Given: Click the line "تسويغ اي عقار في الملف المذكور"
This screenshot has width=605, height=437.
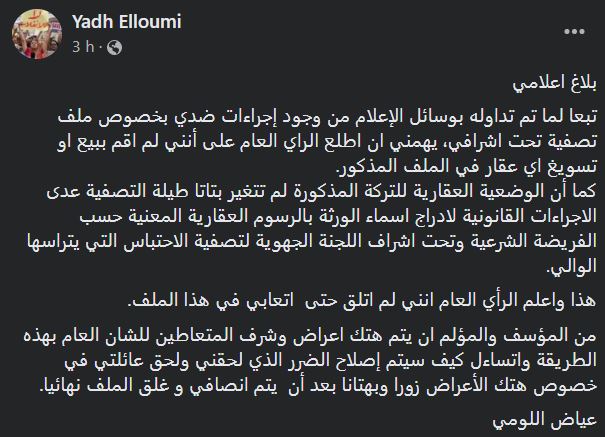Looking at the screenshot, I should (467, 166).
